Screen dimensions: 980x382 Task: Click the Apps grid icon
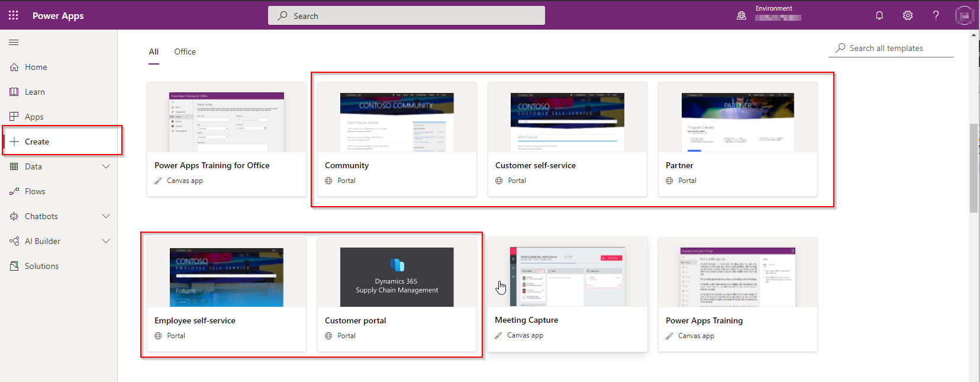click(14, 117)
